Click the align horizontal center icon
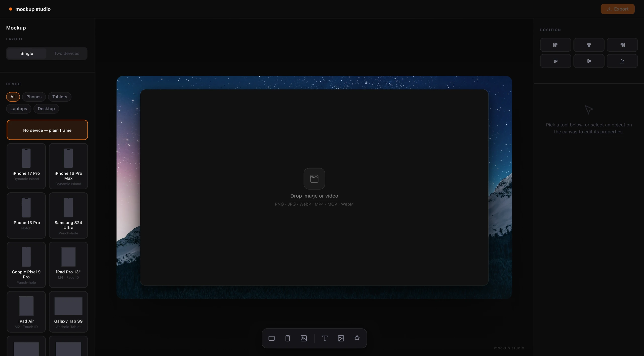This screenshot has width=644, height=356. coord(589,45)
